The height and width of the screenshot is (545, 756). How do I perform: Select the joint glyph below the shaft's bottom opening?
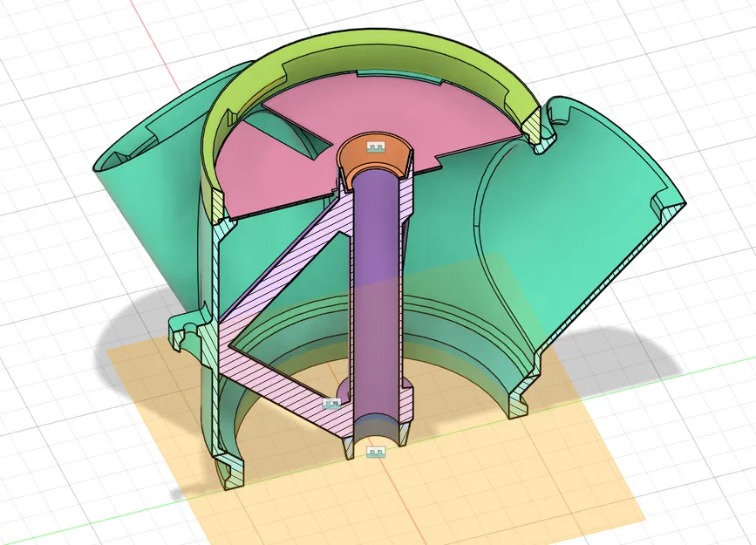tap(376, 452)
